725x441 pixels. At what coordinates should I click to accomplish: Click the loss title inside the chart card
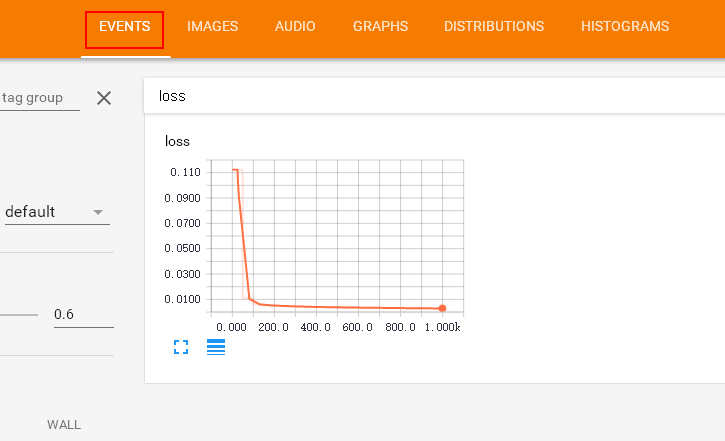tap(177, 141)
